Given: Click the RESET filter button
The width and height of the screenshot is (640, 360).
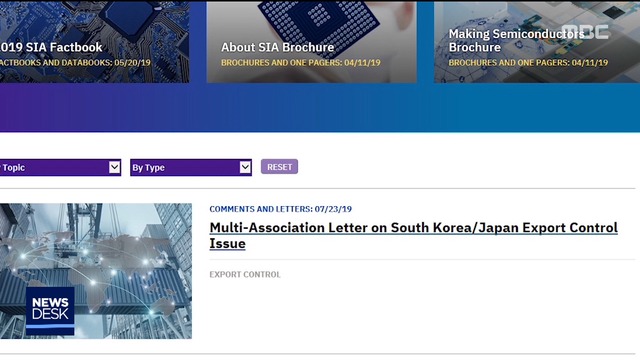Looking at the screenshot, I should pyautogui.click(x=280, y=167).
